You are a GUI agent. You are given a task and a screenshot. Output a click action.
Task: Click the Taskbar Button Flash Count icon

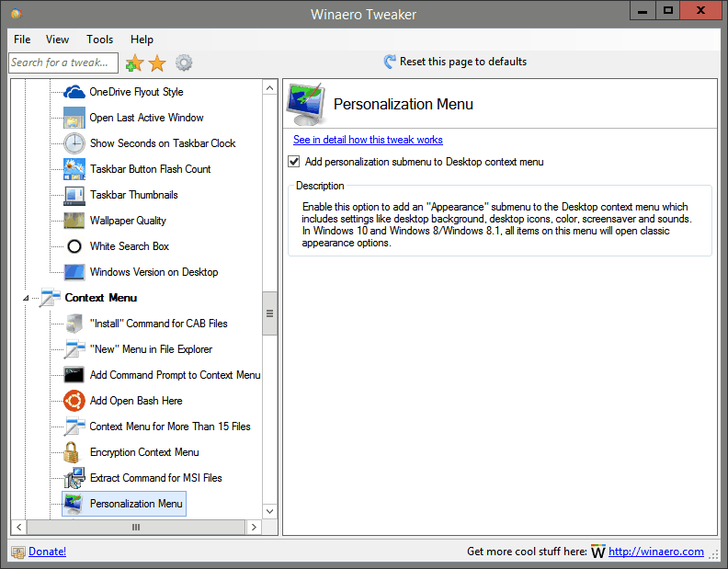click(x=74, y=169)
